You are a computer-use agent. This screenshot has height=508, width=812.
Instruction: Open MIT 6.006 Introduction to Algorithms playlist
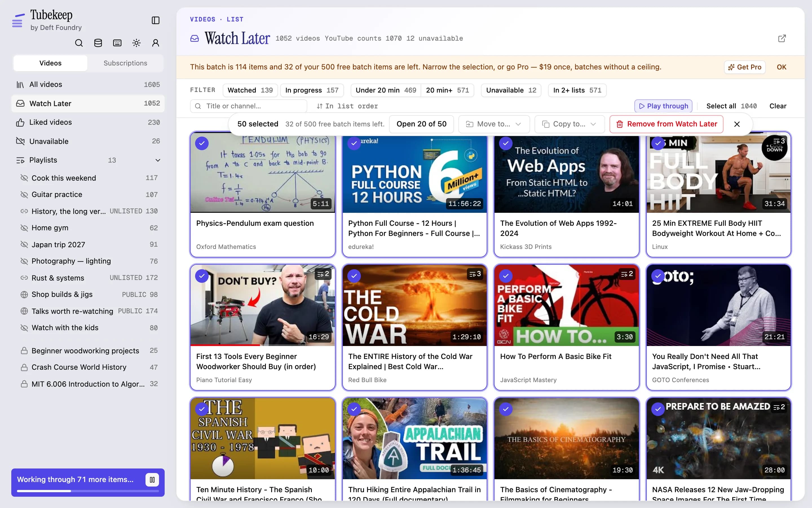click(89, 384)
